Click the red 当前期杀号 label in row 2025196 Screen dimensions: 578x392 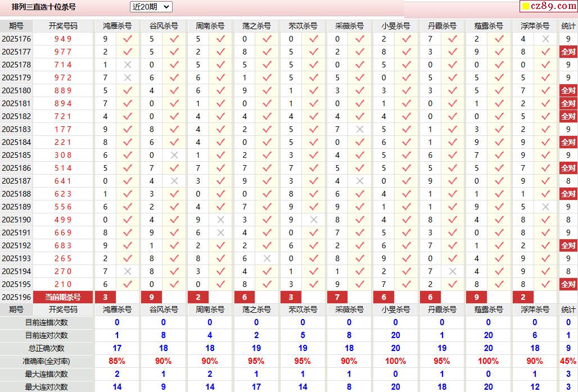coord(63,297)
